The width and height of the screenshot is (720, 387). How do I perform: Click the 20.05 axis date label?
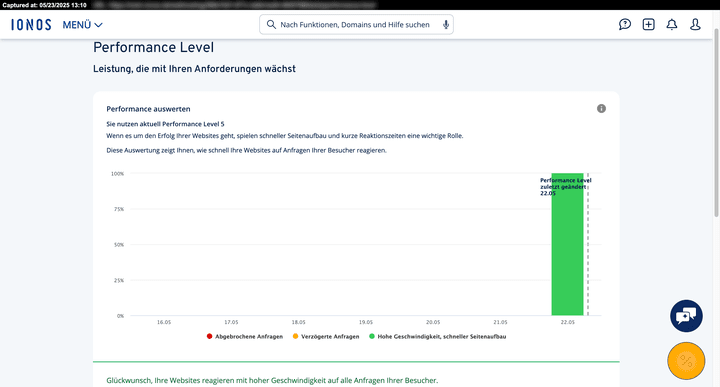[433, 322]
